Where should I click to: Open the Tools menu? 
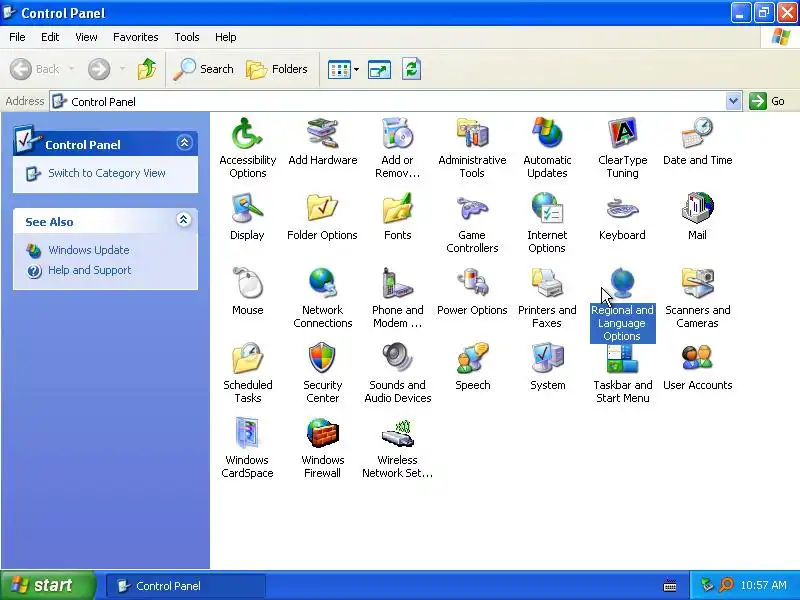point(187,37)
